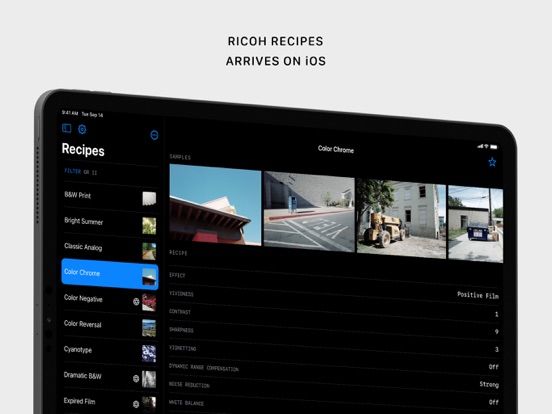Image resolution: width=552 pixels, height=414 pixels.
Task: Tap the Color Reversal thumbnail
Action: click(x=149, y=328)
